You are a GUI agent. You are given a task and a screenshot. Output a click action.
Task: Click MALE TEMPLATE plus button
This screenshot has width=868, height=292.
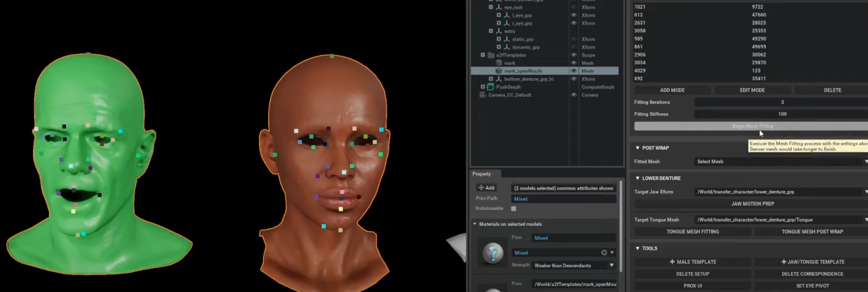click(x=692, y=262)
